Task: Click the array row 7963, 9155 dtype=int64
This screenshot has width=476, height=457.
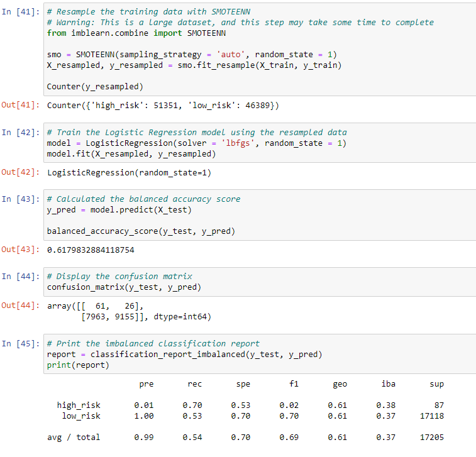Action: pyautogui.click(x=146, y=317)
